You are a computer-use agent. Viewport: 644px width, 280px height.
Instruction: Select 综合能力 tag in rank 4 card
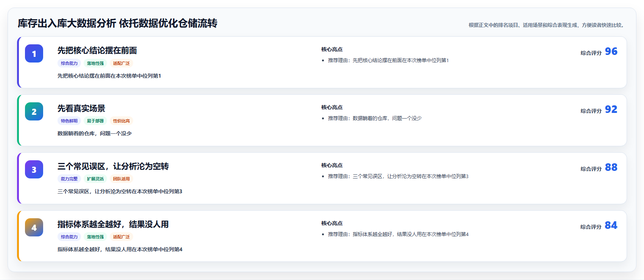(x=69, y=237)
